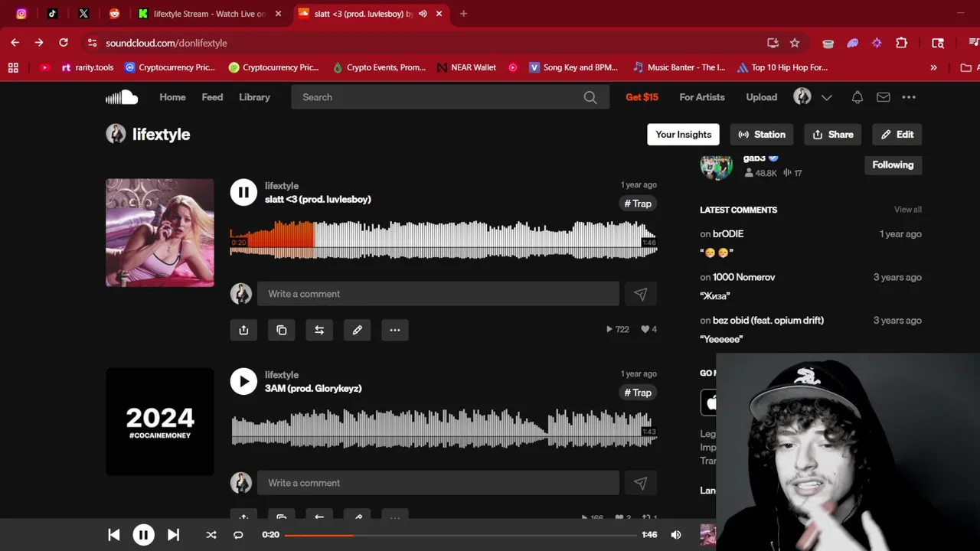Open a new browser tab
Screen dimensions: 980x551
tap(463, 14)
